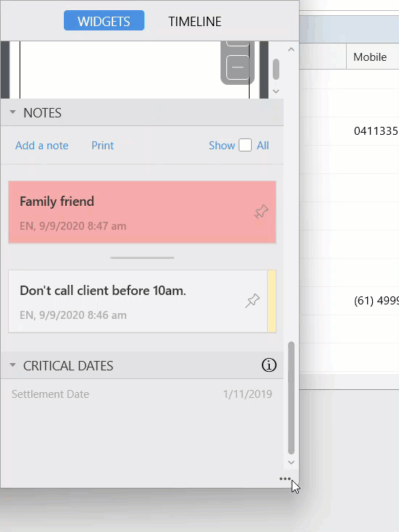Click the Show link beside the checkbox

222,146
